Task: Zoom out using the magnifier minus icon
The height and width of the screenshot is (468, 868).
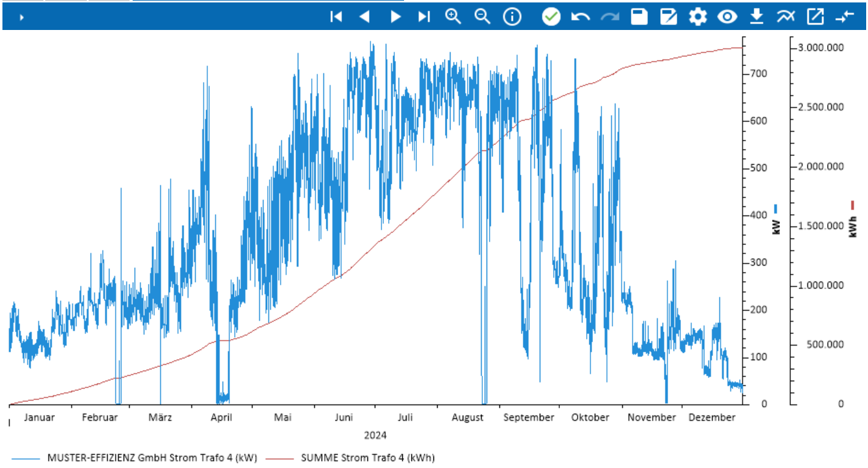Action: [482, 17]
